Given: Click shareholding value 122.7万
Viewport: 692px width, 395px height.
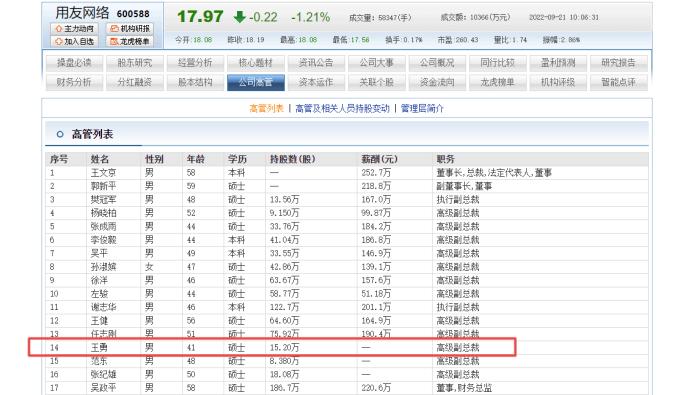Looking at the screenshot, I should (284, 307).
